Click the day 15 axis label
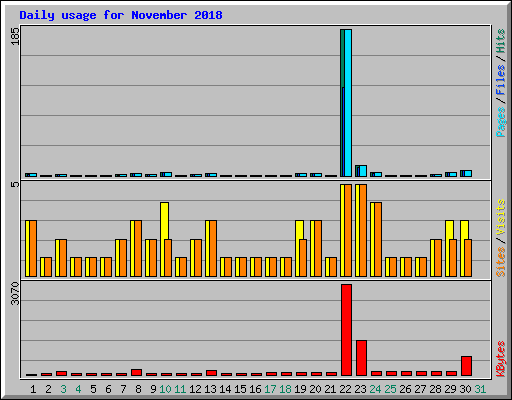Image resolution: width=512 pixels, height=400 pixels. click(x=240, y=389)
